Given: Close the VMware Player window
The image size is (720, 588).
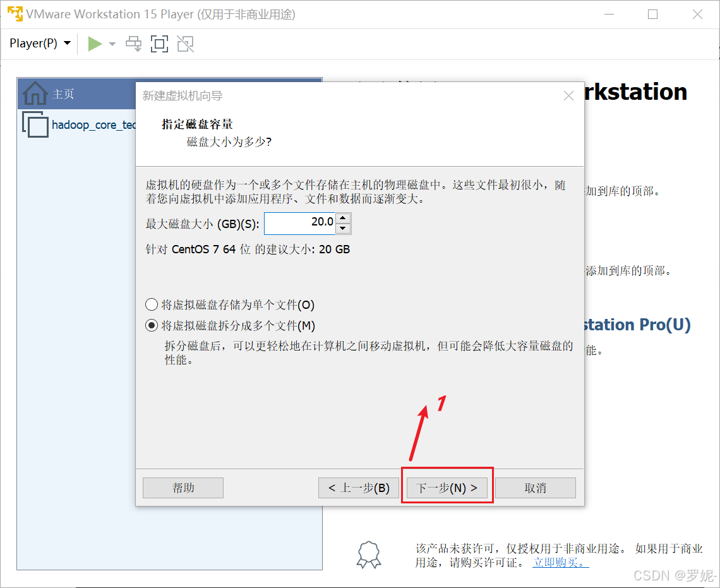Looking at the screenshot, I should (697, 15).
